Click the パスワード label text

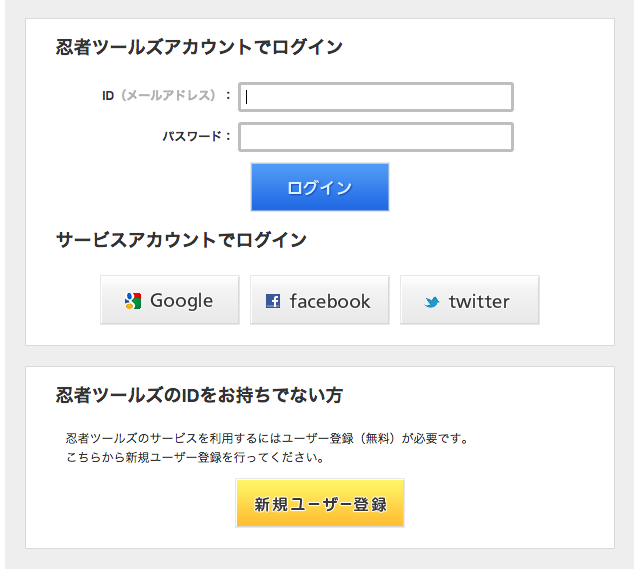[192, 136]
